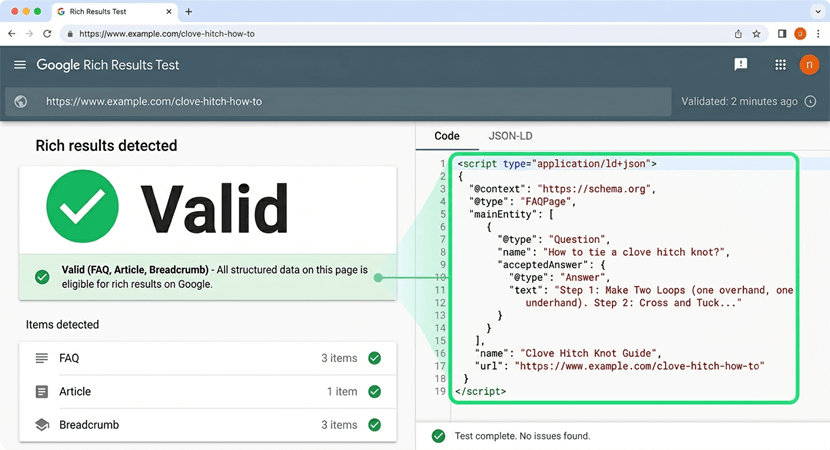Reload the current page
This screenshot has width=830, height=450.
point(47,33)
